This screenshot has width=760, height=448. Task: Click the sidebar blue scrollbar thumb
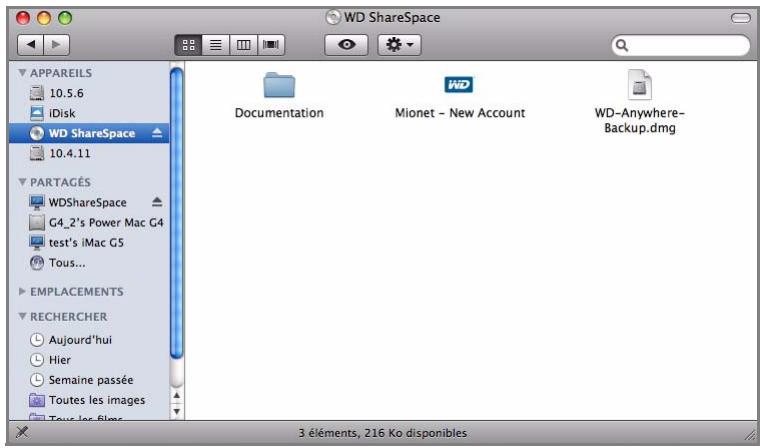pos(177,213)
